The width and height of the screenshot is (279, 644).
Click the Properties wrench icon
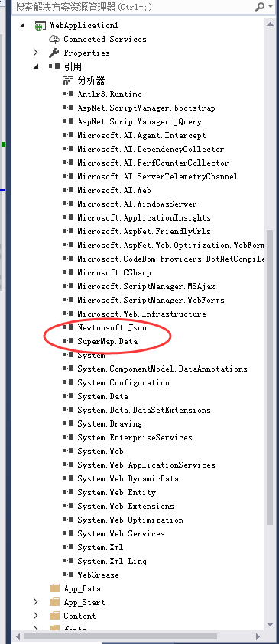pyautogui.click(x=54, y=53)
